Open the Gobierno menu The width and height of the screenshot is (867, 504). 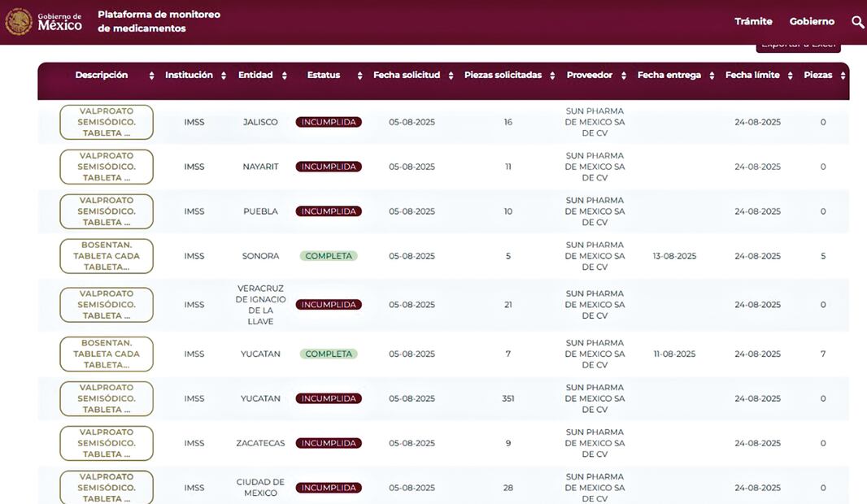pos(812,22)
